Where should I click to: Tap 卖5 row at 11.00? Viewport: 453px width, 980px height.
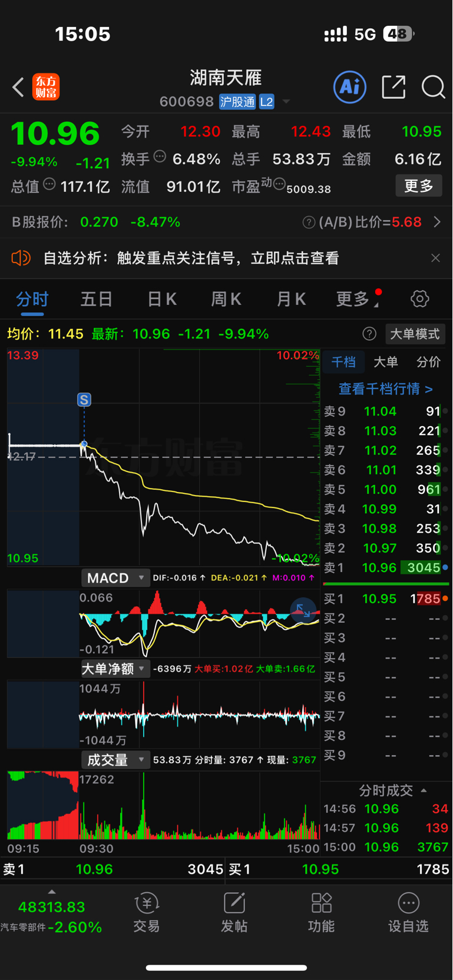(x=386, y=490)
